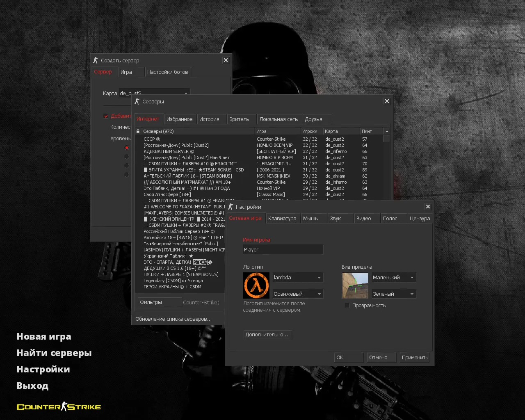This screenshot has width=525, height=420.
Task: Click the Counter-Strike icon in the Настройки titlebar
Action: (230, 207)
